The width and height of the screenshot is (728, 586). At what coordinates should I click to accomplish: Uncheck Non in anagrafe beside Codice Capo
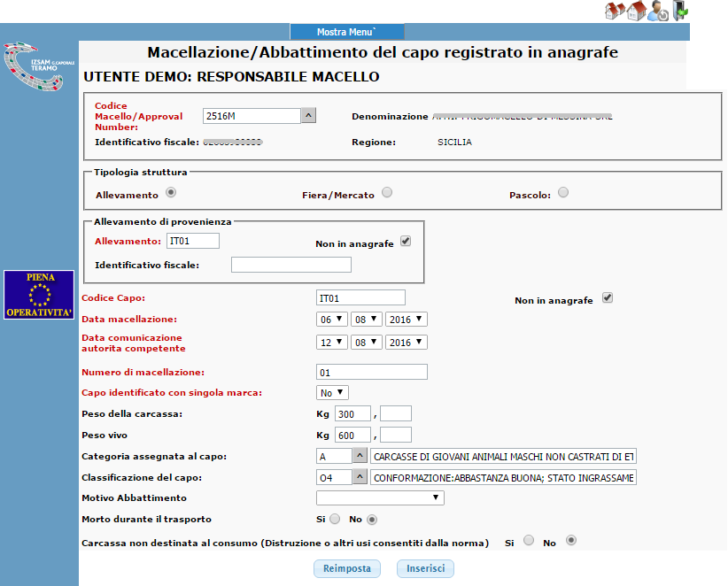(x=608, y=297)
